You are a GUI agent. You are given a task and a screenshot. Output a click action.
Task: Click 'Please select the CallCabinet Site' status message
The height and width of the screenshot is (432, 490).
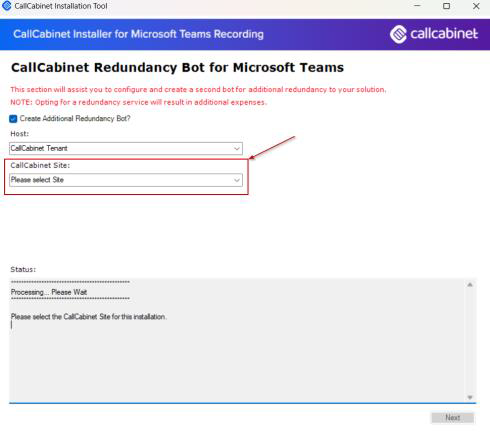(x=88, y=317)
